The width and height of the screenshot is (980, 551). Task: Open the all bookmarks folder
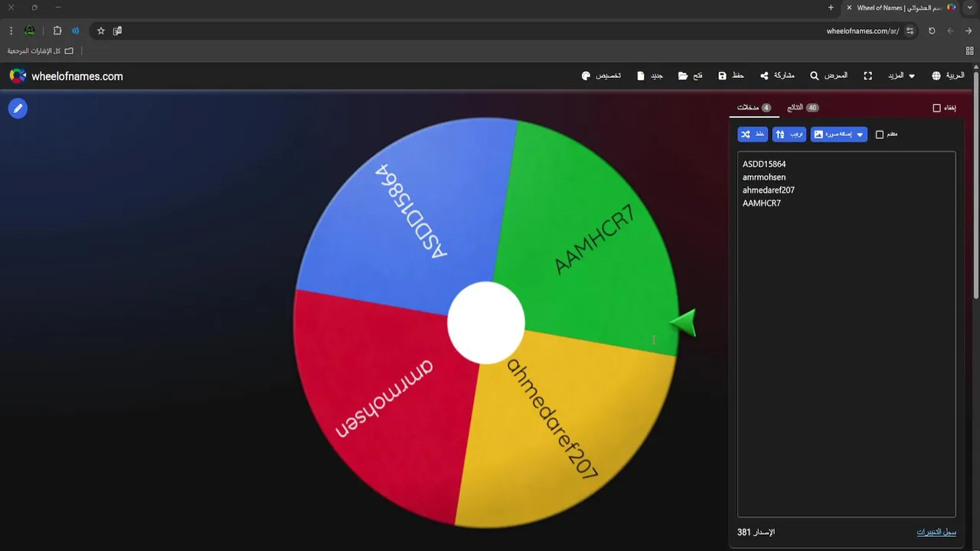point(41,51)
